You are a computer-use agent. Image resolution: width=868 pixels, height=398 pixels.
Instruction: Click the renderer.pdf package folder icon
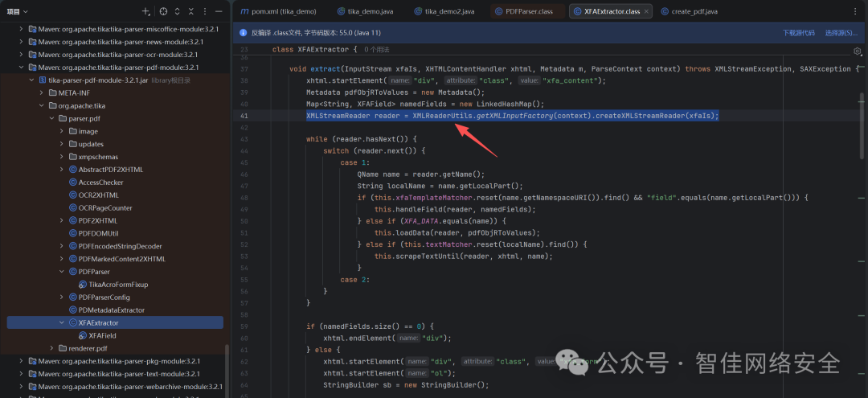coord(63,348)
